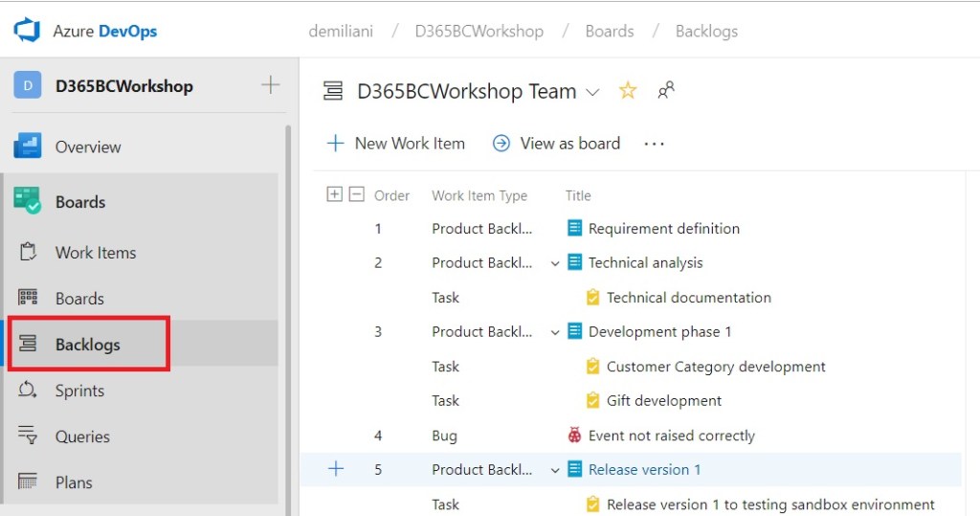Viewport: 980px width, 516px height.
Task: Add child item with plus on row 5
Action: point(336,468)
